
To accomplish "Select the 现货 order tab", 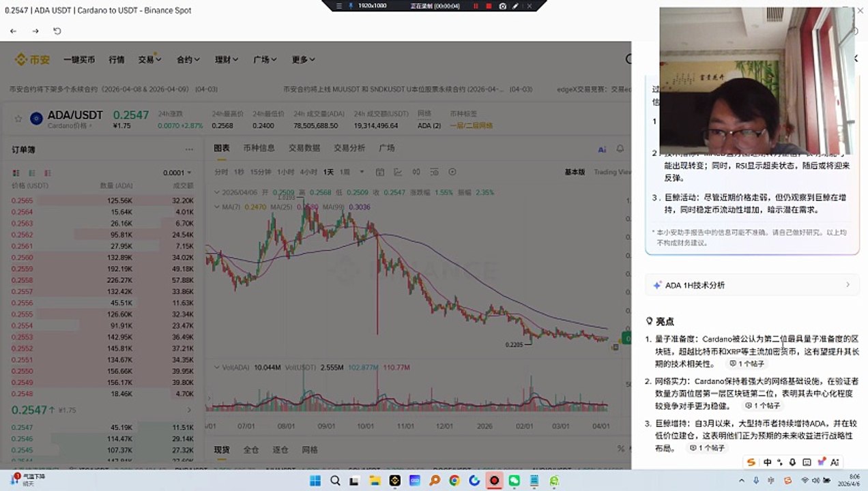I will coord(222,450).
